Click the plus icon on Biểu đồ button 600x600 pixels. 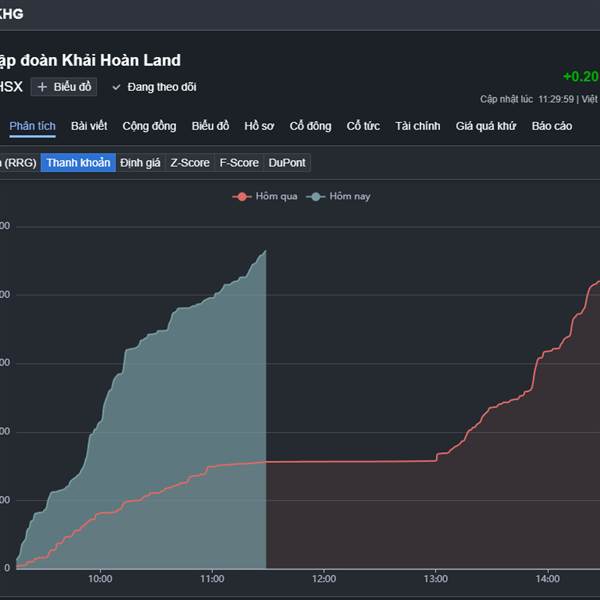(42, 87)
